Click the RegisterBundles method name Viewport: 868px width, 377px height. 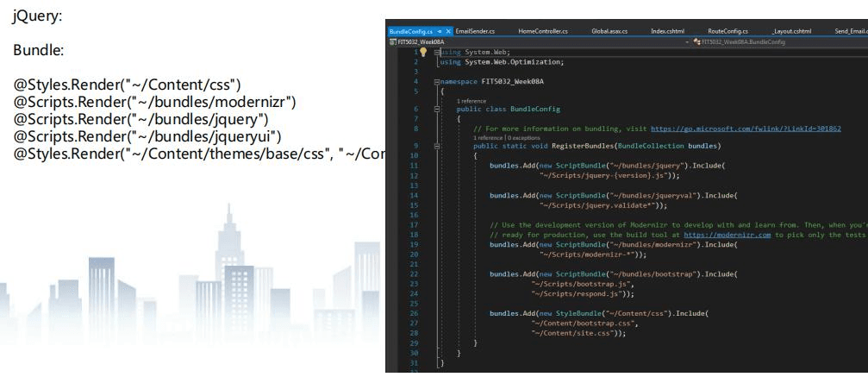583,146
